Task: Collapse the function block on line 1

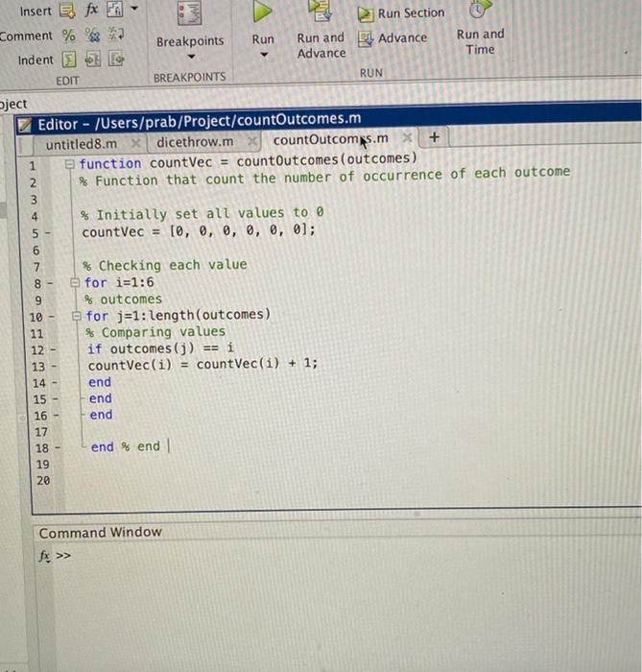Action: [x=69, y=164]
